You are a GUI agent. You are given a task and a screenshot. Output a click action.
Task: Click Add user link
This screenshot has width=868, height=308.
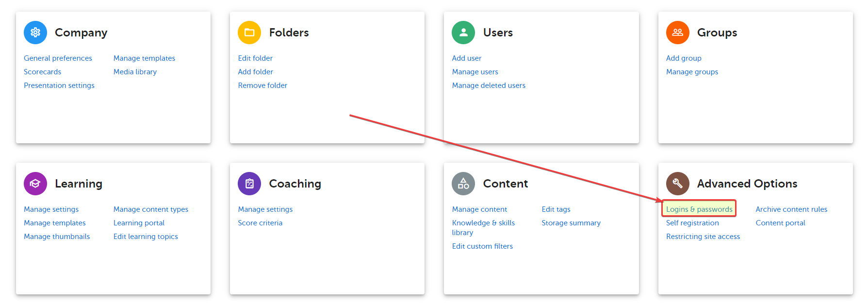point(467,58)
